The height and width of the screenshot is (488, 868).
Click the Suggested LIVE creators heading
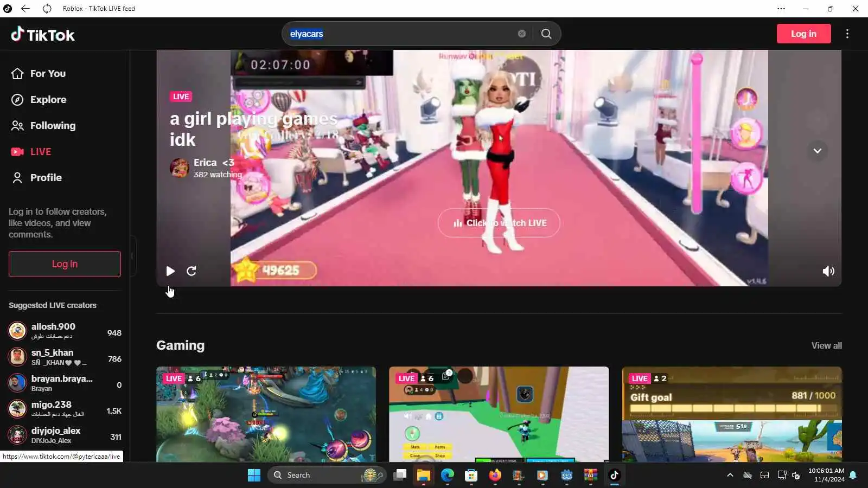click(x=53, y=305)
